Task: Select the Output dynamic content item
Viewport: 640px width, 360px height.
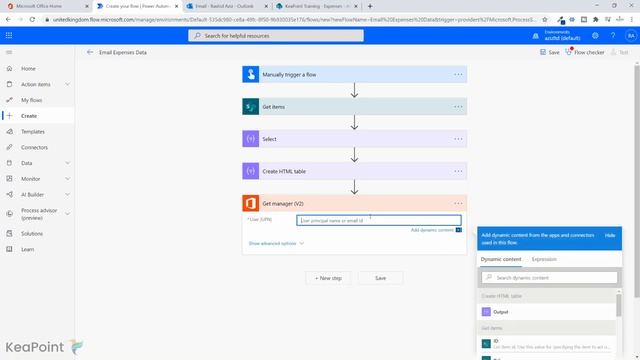Action: click(x=547, y=312)
